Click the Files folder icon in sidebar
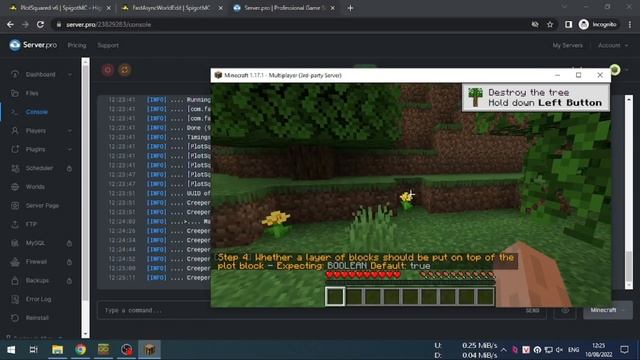The height and width of the screenshot is (360, 640). pyautogui.click(x=15, y=93)
